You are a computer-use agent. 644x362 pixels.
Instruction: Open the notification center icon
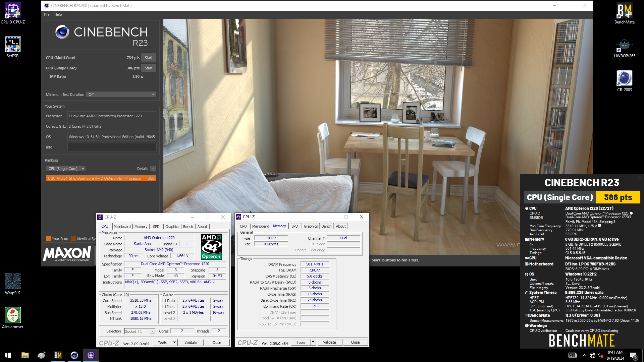[633, 355]
